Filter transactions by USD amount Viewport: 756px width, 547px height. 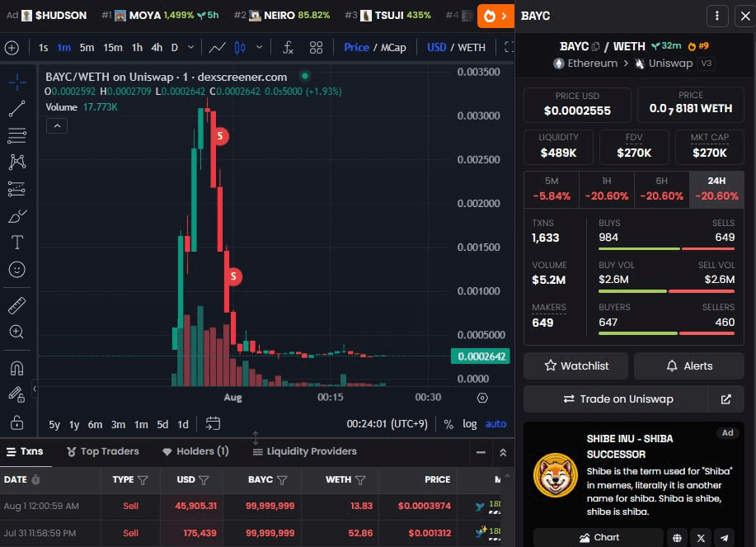tap(204, 480)
